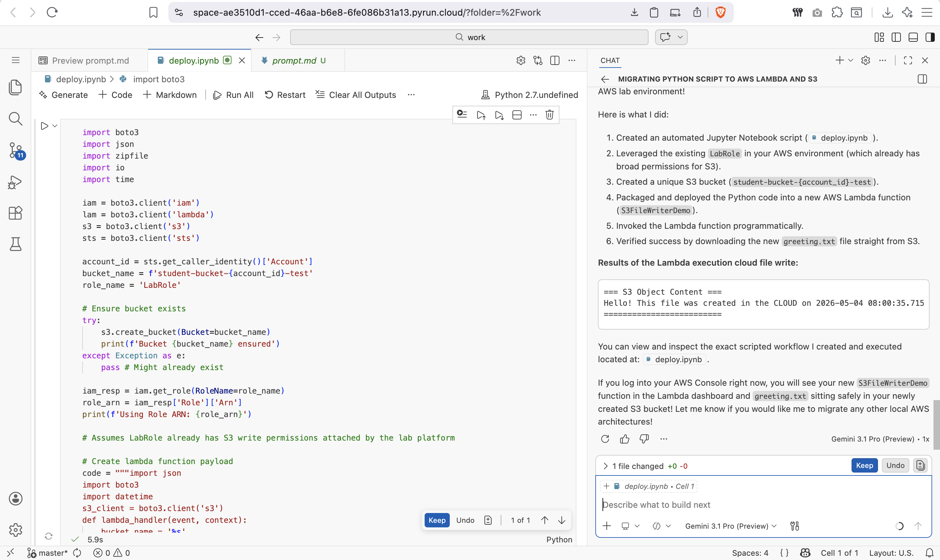Click master branch in status bar
This screenshot has height=560, width=940.
point(48,553)
